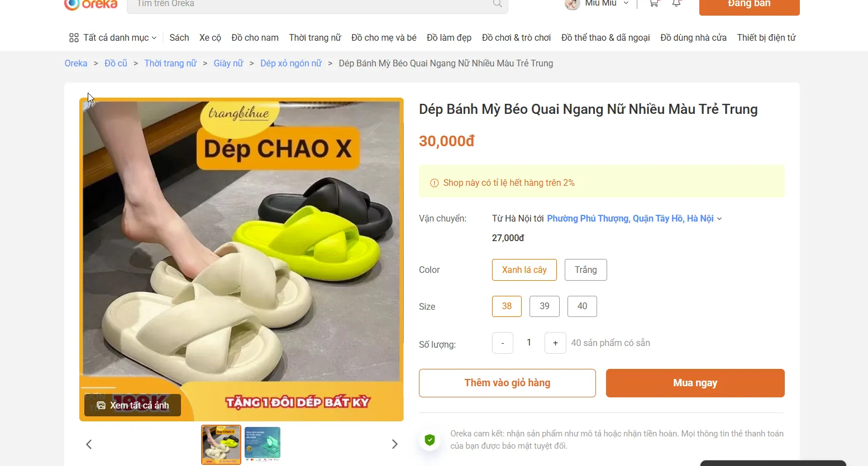Show next product image arrow
This screenshot has height=466, width=868.
(x=394, y=444)
